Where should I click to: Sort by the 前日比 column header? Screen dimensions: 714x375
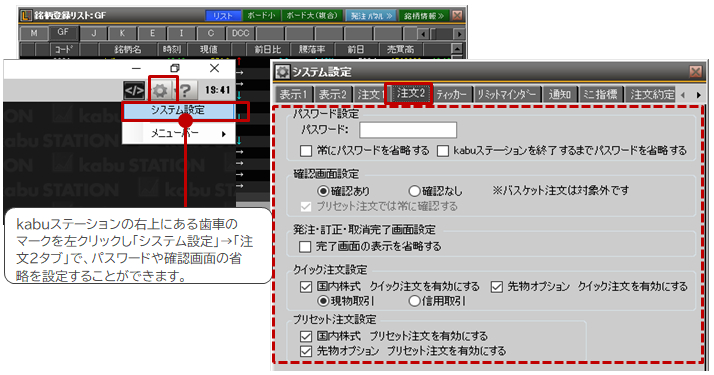pos(267,49)
